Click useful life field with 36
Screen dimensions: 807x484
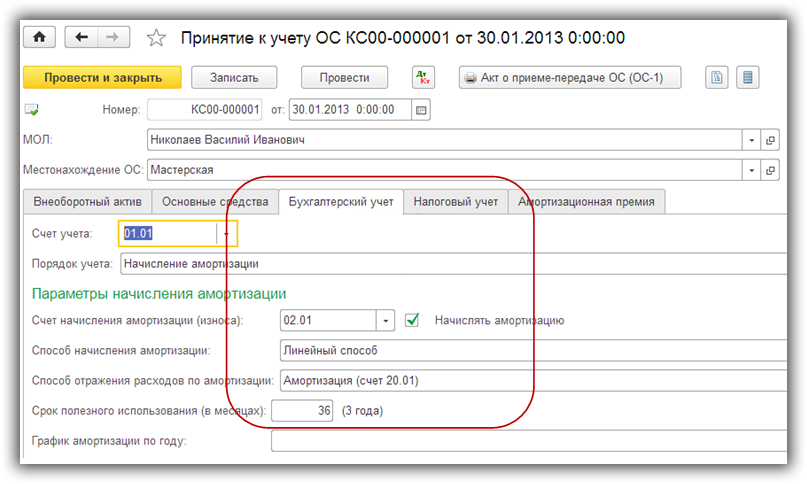pos(302,411)
